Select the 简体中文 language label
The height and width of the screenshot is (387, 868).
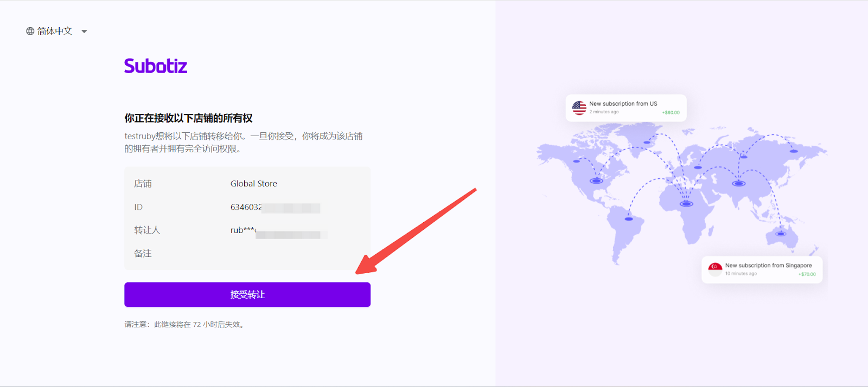click(55, 31)
